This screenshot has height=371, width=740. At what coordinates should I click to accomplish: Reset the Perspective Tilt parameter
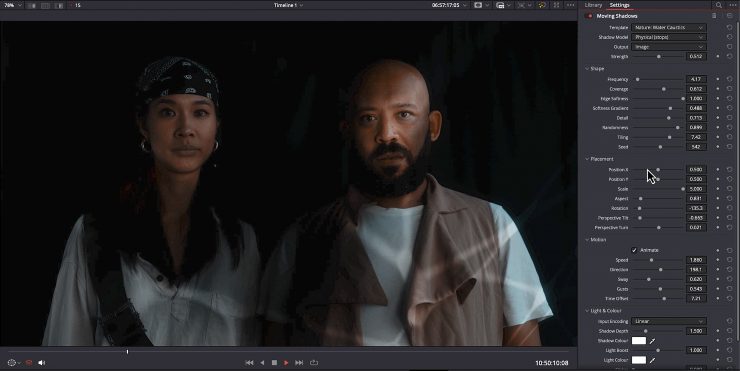tap(730, 218)
